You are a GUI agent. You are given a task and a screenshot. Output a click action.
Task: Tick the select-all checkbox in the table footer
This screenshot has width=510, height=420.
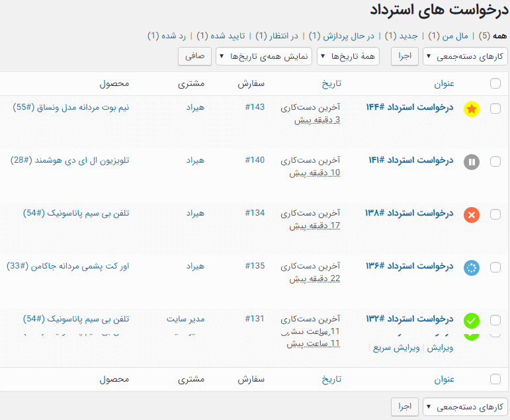[495, 379]
